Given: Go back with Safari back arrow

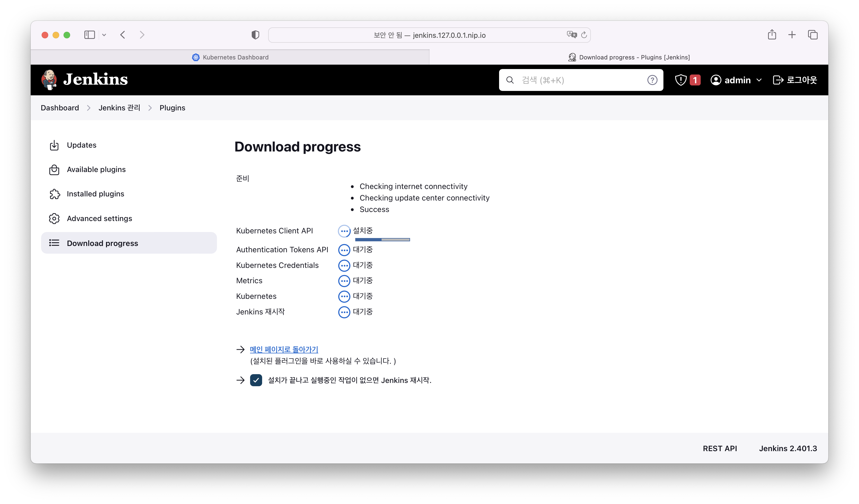Looking at the screenshot, I should (x=123, y=35).
